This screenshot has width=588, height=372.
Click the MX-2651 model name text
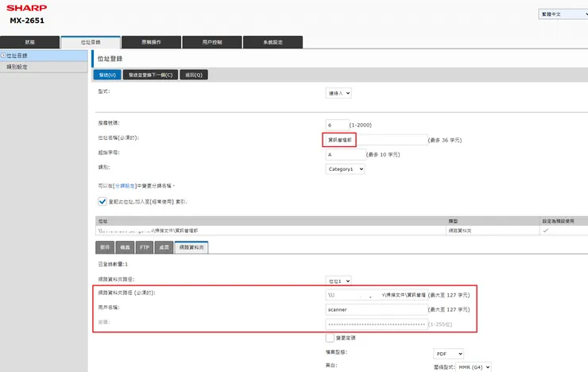pyautogui.click(x=27, y=21)
